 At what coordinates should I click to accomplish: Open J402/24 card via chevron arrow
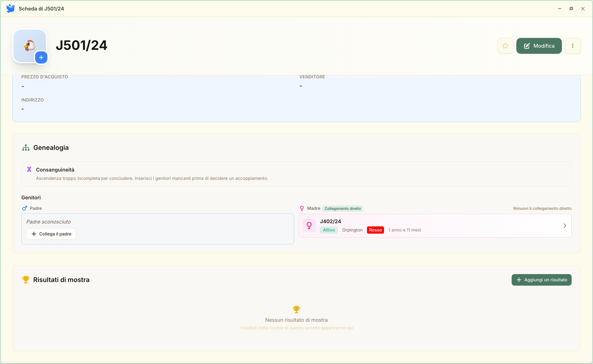tap(565, 226)
